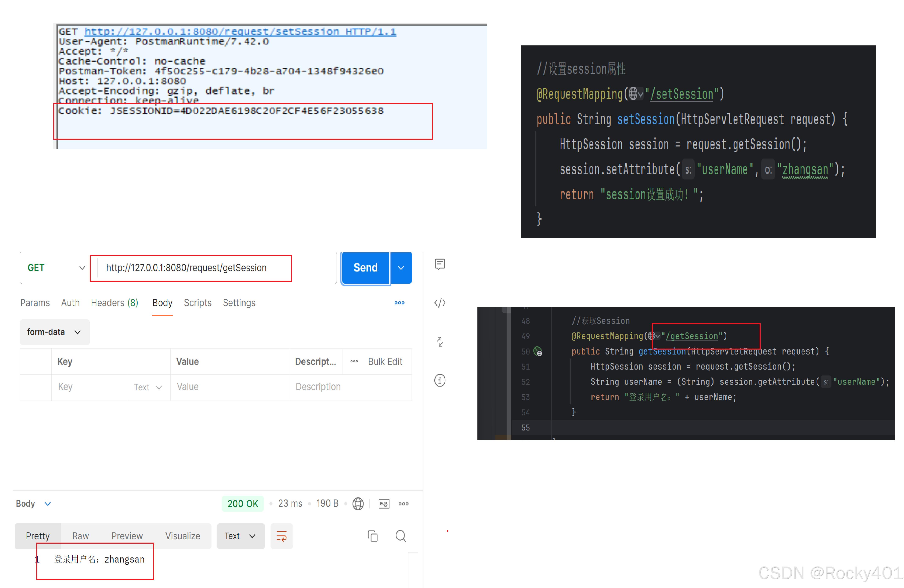Click the blue Send button
This screenshot has height=588, width=904.
[x=365, y=268]
